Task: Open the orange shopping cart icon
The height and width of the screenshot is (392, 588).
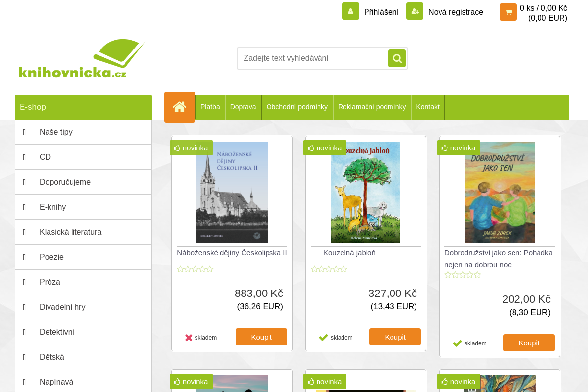Action: [508, 12]
